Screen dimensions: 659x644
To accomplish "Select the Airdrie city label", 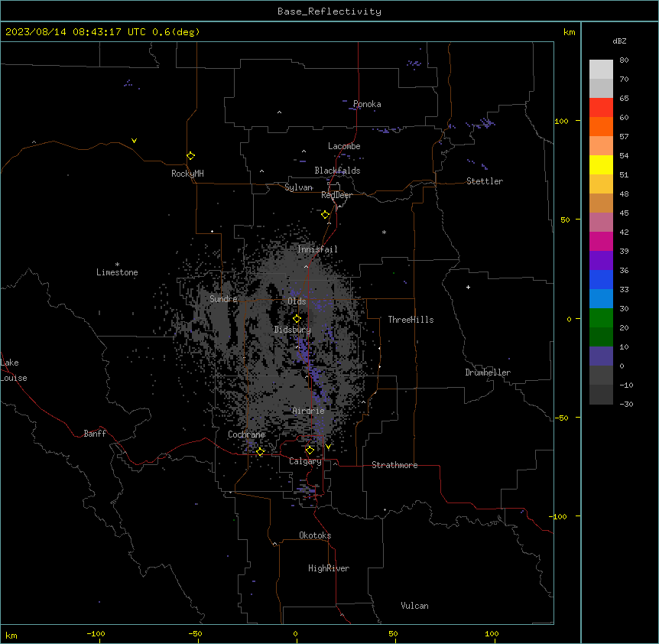I will (308, 411).
